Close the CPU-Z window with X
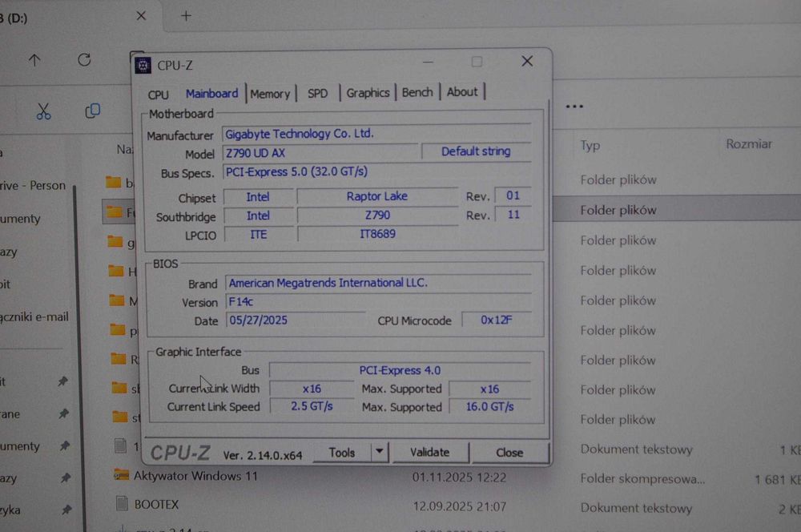This screenshot has height=532, width=801. (527, 62)
